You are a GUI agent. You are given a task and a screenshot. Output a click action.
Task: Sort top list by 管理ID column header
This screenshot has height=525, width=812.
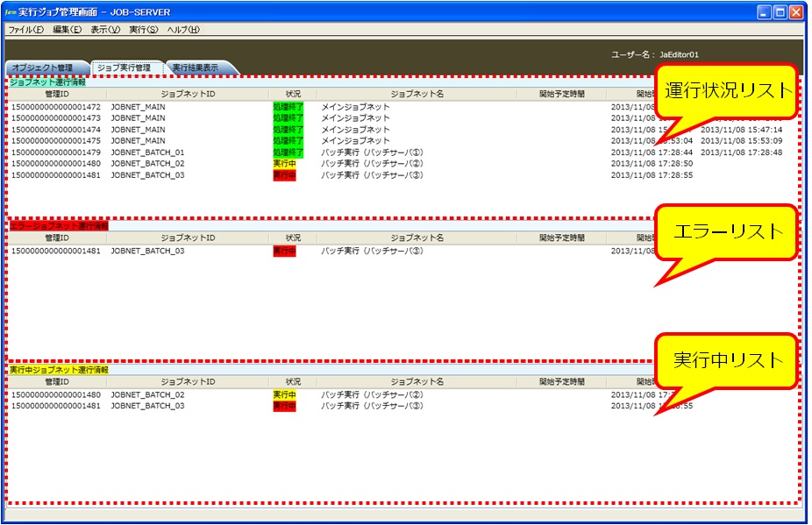pyautogui.click(x=57, y=94)
